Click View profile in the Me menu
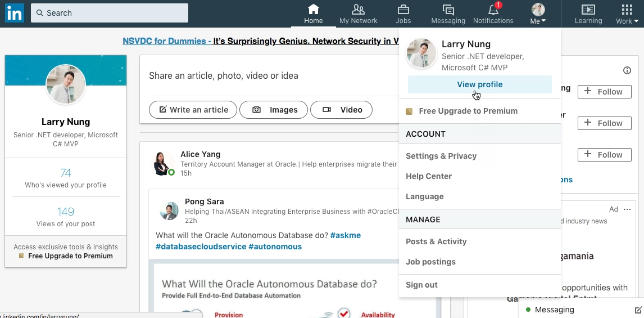Viewport: 644px width, 318px height. pos(480,84)
